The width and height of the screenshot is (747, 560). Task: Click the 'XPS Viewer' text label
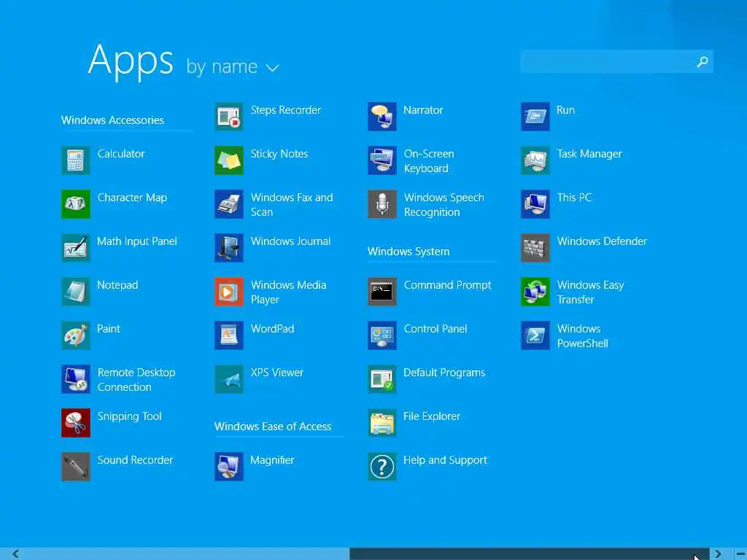click(277, 373)
